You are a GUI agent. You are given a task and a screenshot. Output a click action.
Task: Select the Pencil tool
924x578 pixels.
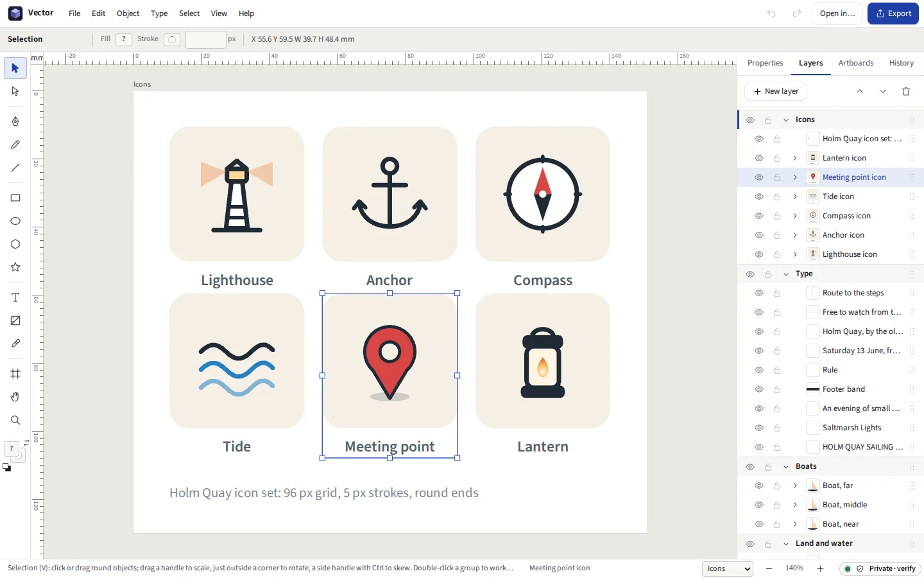pos(15,144)
